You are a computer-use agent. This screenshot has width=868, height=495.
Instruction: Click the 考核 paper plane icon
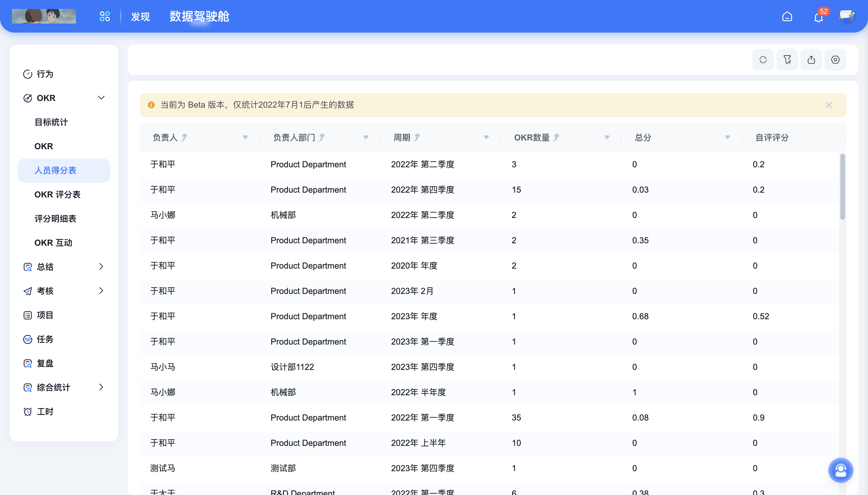pos(27,291)
